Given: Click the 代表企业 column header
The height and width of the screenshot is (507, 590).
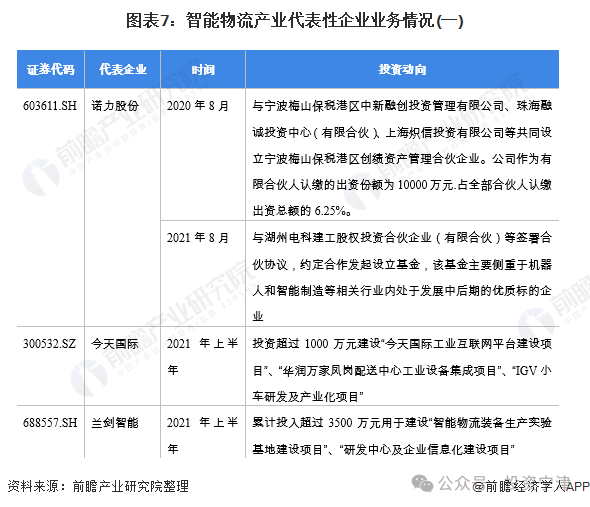Looking at the screenshot, I should point(123,70).
